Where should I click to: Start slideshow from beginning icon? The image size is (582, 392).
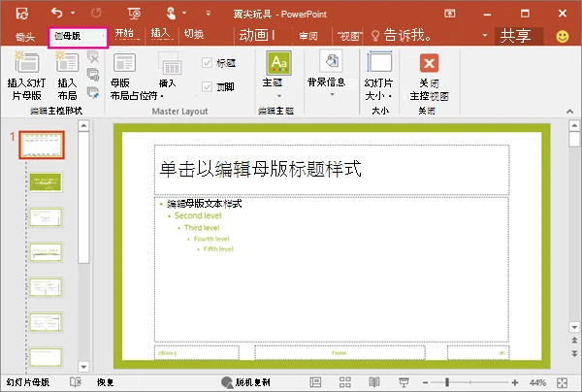(x=134, y=14)
